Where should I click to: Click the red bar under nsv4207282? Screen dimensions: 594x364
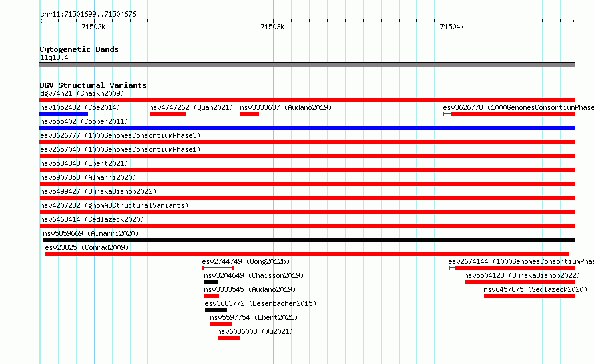(307, 212)
